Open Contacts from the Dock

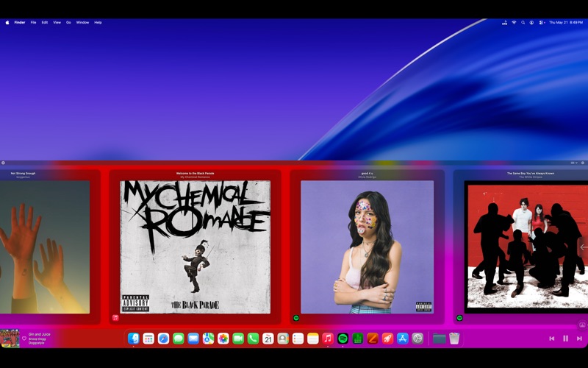click(x=283, y=339)
